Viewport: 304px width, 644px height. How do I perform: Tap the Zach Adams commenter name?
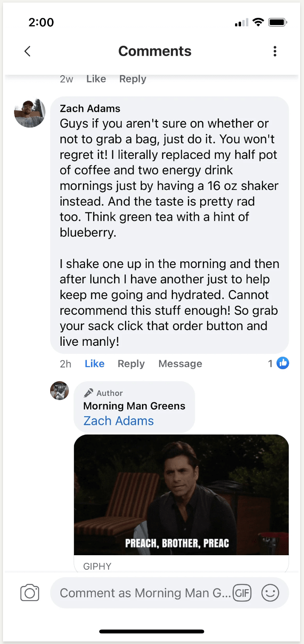coord(90,109)
